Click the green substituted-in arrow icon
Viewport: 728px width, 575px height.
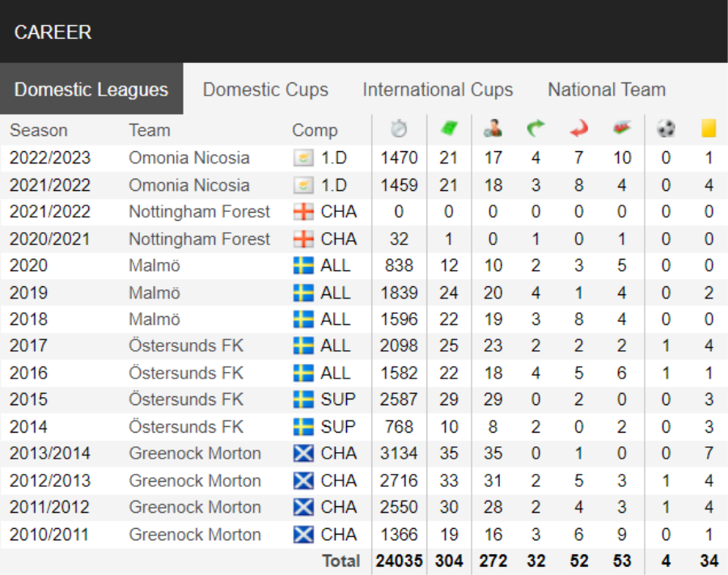tap(535, 129)
